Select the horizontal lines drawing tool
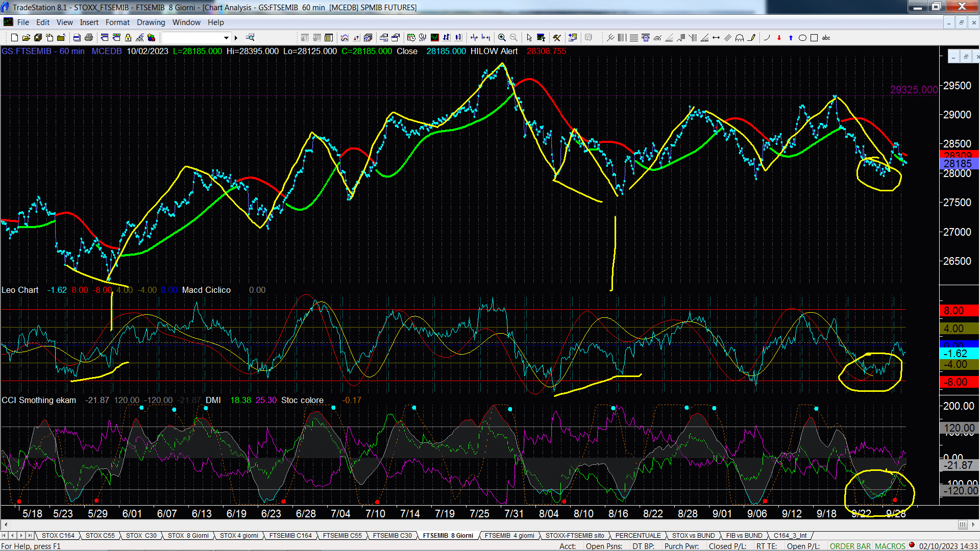 tap(634, 38)
